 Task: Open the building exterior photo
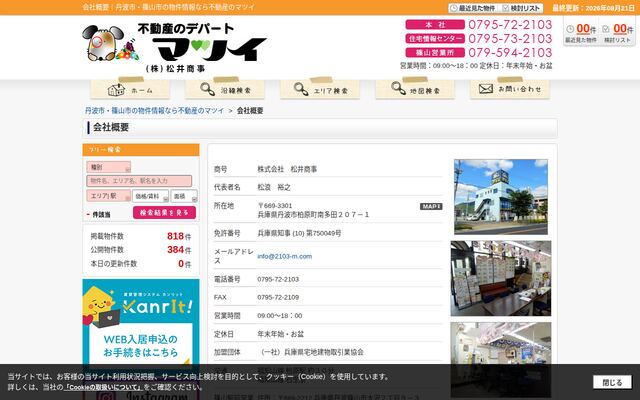[x=501, y=197]
